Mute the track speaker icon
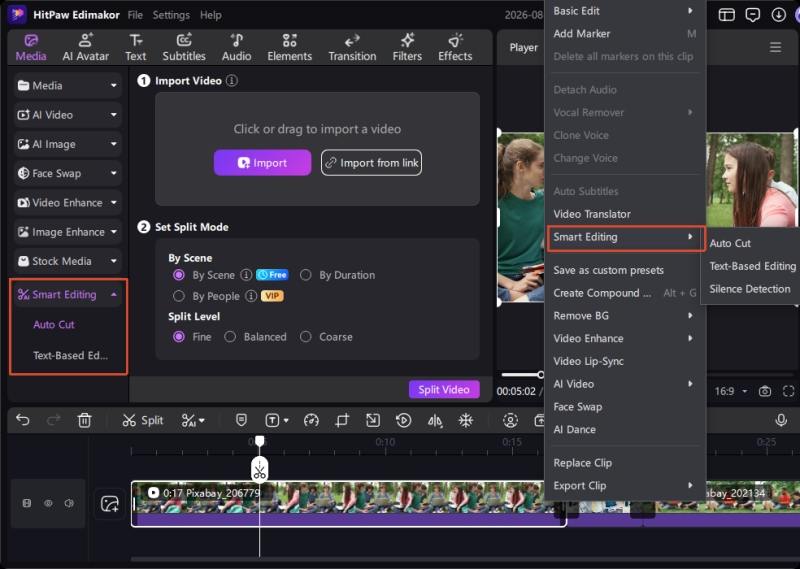800x569 pixels. (69, 503)
